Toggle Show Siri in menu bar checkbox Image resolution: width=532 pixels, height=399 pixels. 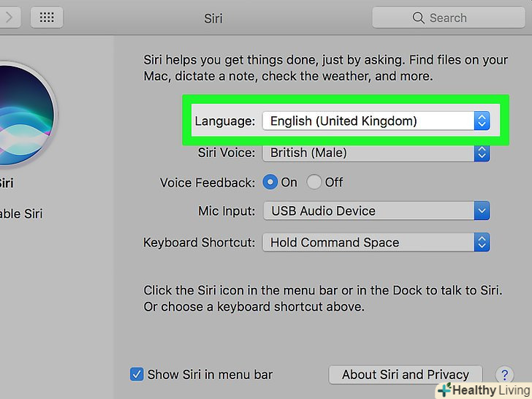click(137, 375)
